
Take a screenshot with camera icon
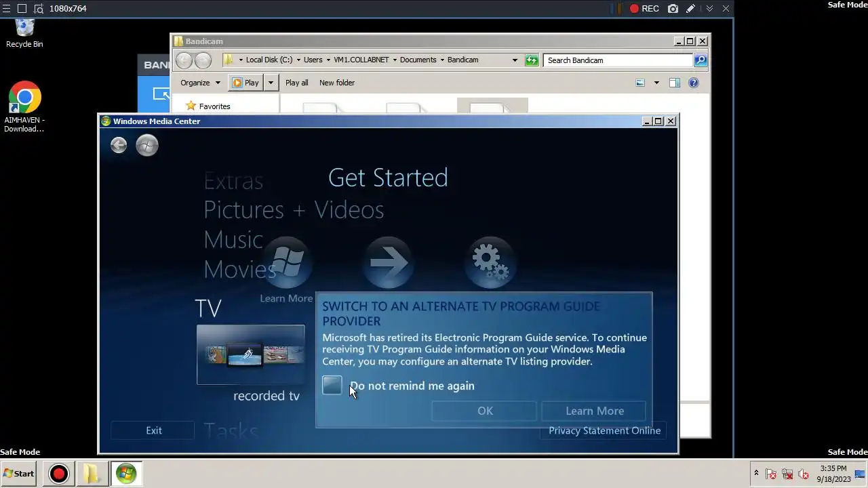coord(673,9)
